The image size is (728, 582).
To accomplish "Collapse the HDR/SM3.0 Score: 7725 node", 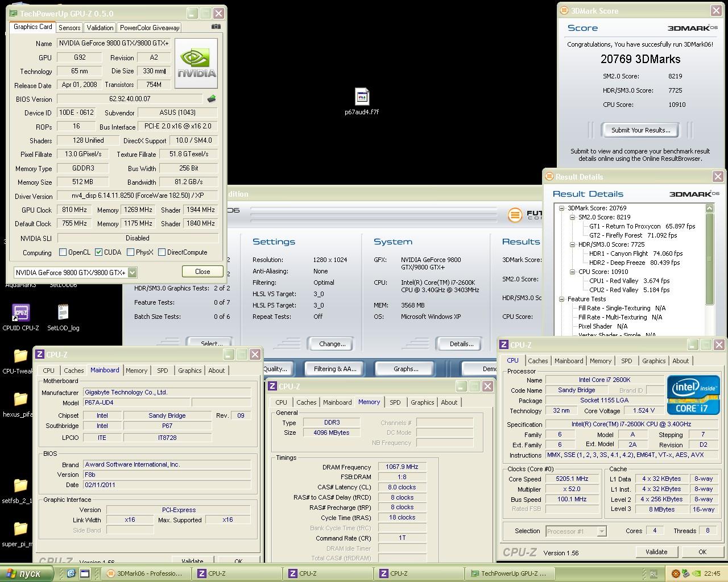I will (x=573, y=244).
